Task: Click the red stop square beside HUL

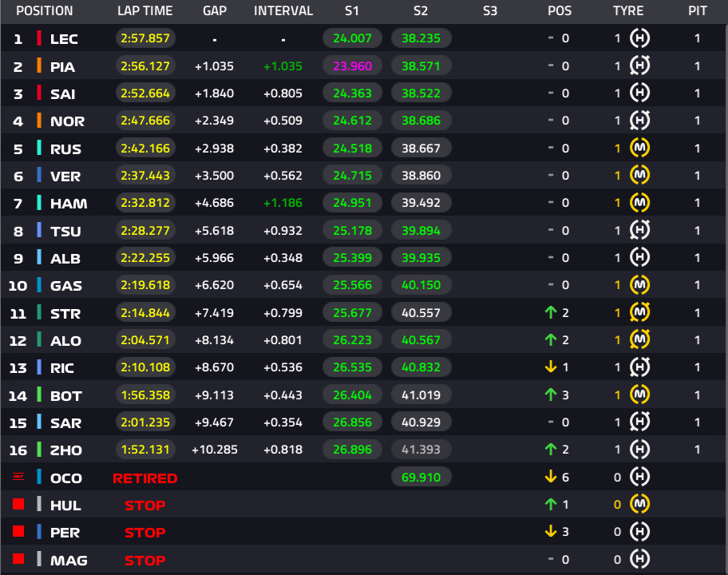Action: click(x=18, y=504)
